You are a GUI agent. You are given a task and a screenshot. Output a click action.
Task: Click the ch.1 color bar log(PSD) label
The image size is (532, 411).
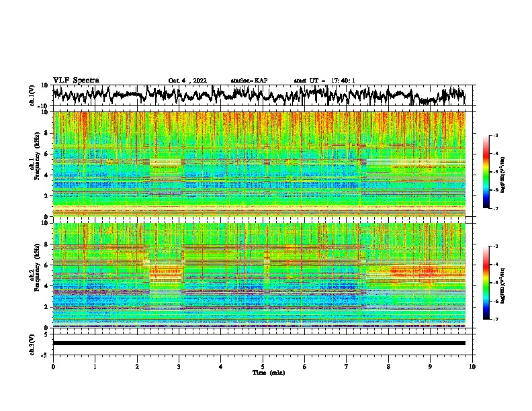click(x=503, y=175)
